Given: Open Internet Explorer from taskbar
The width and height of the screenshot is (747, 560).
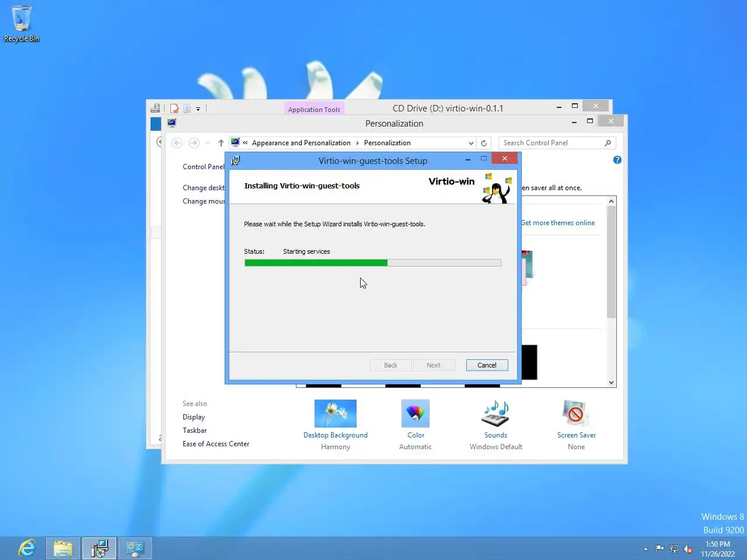Looking at the screenshot, I should (x=27, y=548).
